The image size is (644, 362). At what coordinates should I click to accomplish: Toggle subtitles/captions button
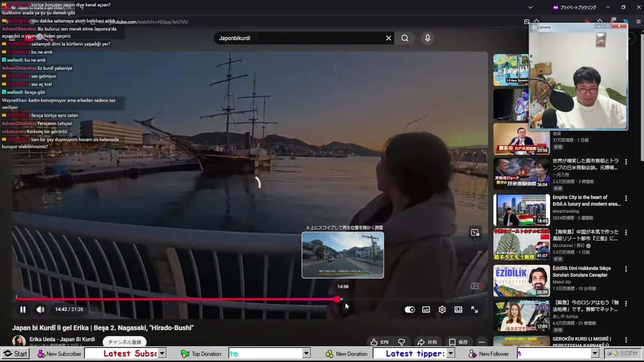tap(426, 310)
